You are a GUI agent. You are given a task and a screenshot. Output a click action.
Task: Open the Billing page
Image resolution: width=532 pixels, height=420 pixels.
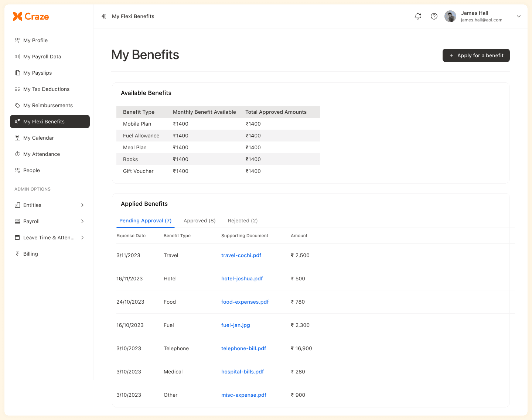coord(50,254)
